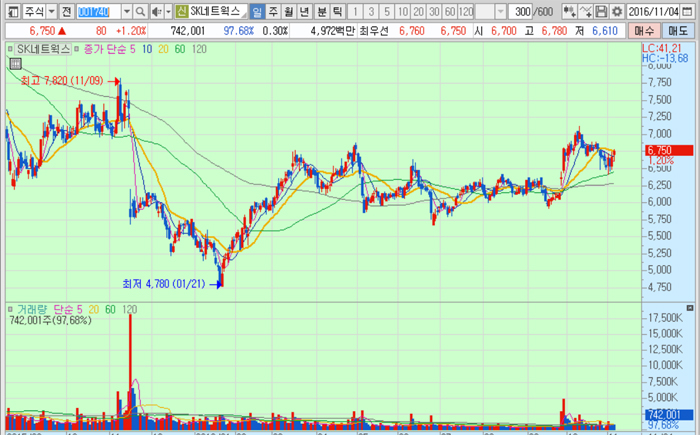Select the 월 monthly period tab
This screenshot has height=435, width=700.
(290, 10)
